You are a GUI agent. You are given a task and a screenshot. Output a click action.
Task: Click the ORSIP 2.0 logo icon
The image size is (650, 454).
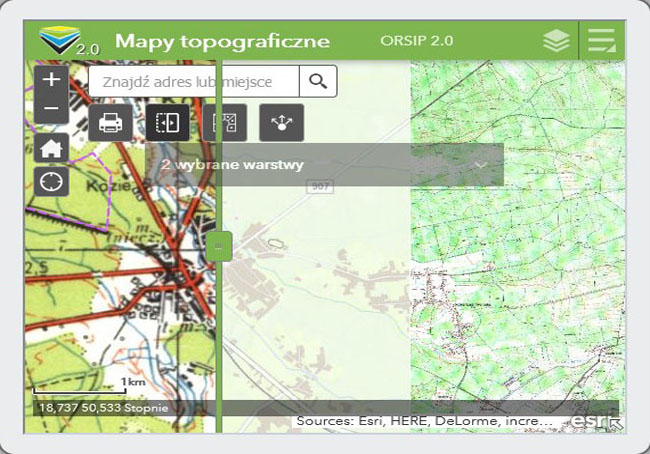point(67,41)
